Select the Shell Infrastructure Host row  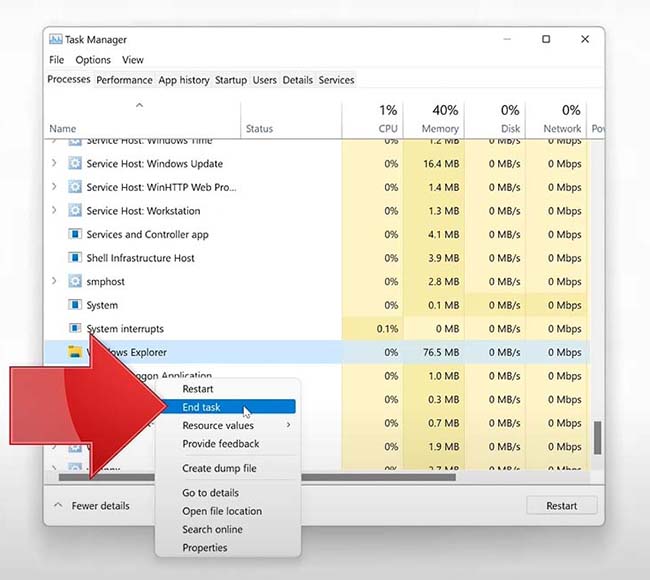(316, 258)
